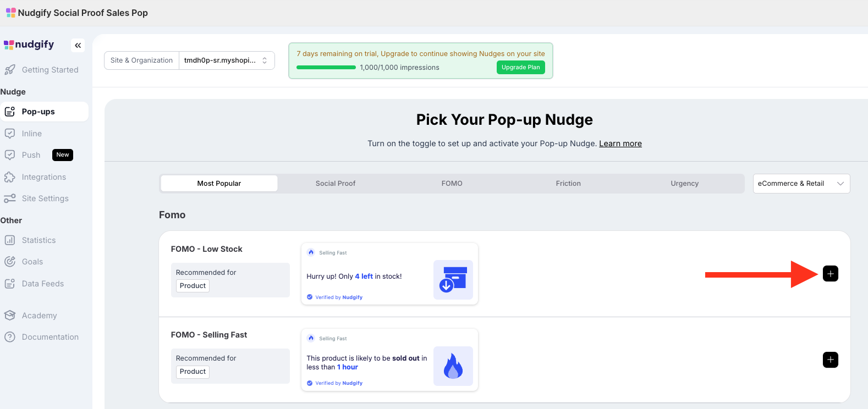
Task: Click verified checkmark in Selling Fast preview
Action: pyautogui.click(x=310, y=383)
